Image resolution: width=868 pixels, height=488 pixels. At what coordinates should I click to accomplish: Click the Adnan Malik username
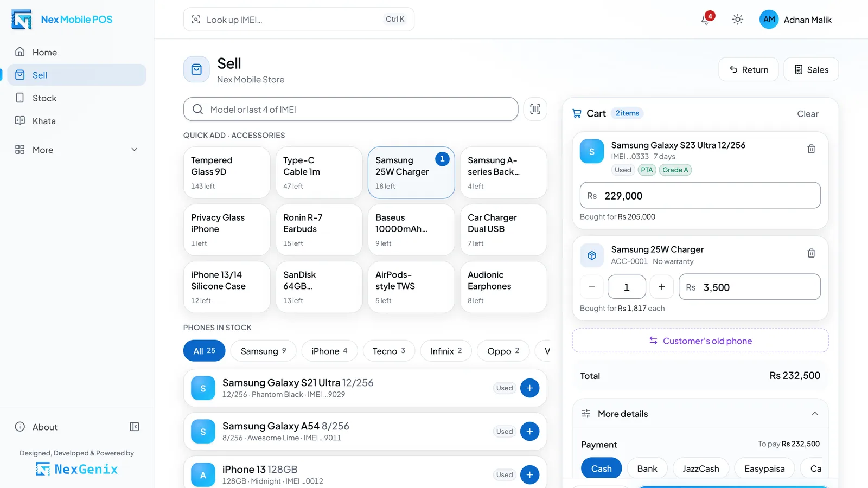(807, 20)
